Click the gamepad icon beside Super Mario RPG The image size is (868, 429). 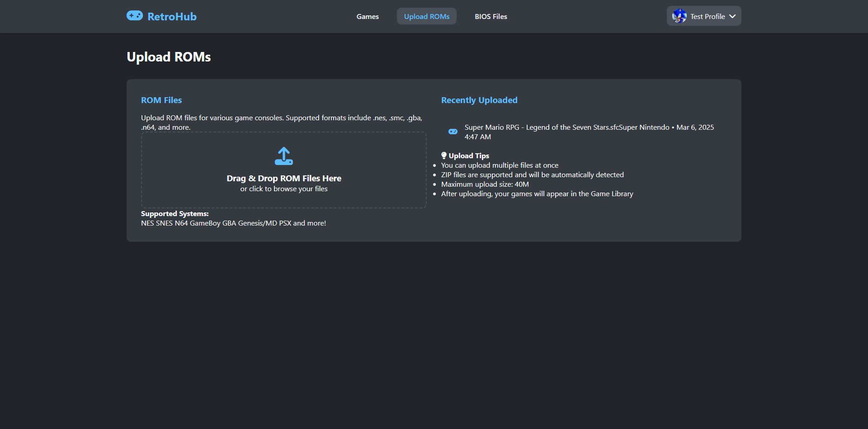pyautogui.click(x=453, y=132)
